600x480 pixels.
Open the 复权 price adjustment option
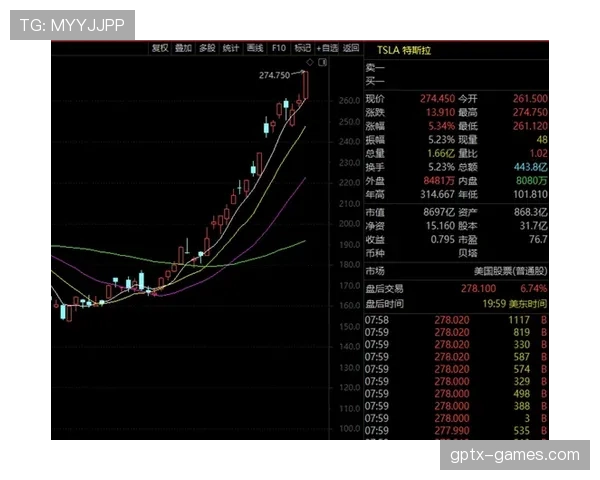[160, 48]
